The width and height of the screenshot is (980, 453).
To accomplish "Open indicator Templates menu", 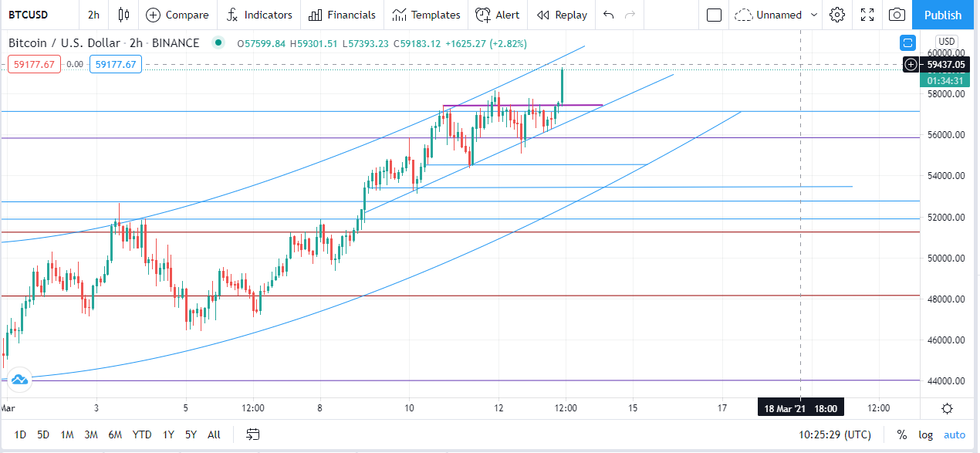I will pyautogui.click(x=426, y=15).
